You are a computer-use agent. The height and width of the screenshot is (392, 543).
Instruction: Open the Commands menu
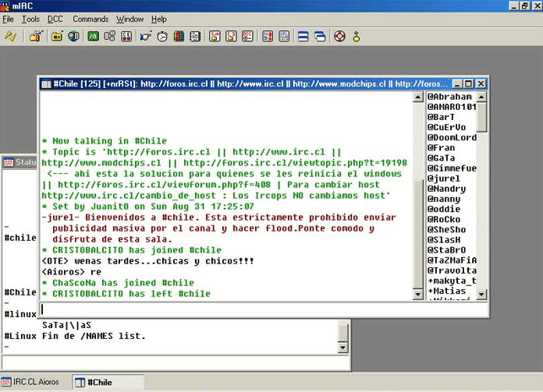[x=90, y=19]
